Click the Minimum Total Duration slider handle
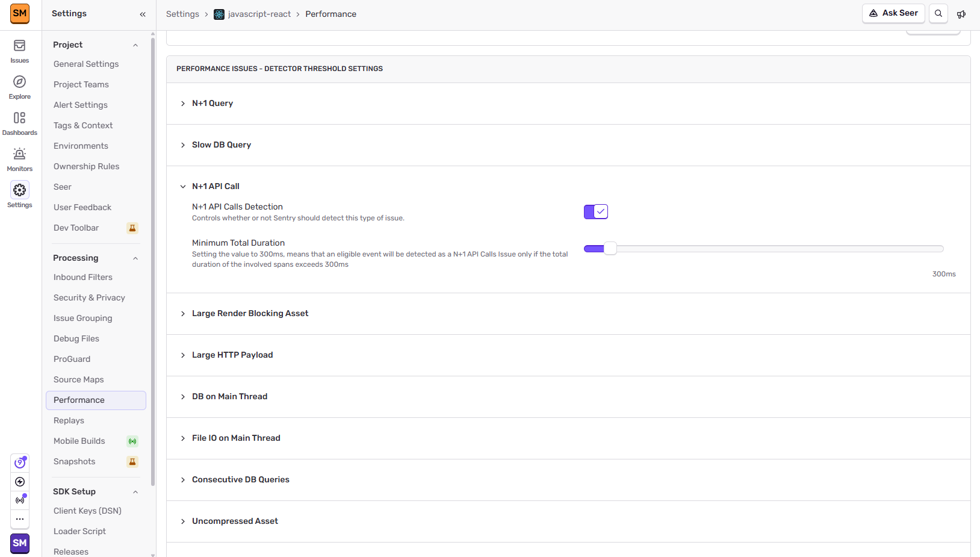The width and height of the screenshot is (980, 557). coord(610,249)
